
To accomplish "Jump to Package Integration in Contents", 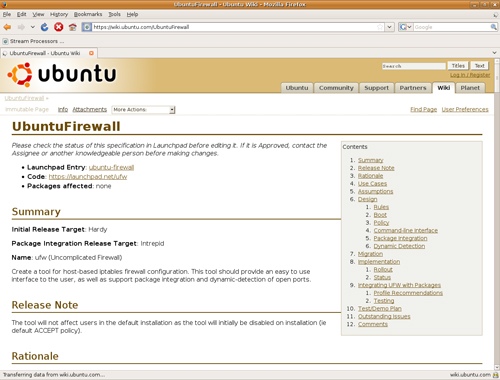I will 400,238.
